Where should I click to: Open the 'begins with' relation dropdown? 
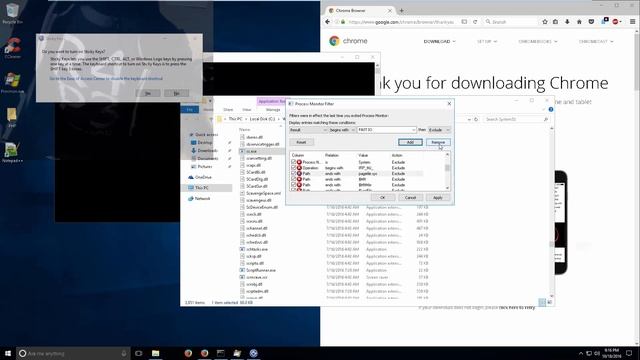click(x=342, y=130)
